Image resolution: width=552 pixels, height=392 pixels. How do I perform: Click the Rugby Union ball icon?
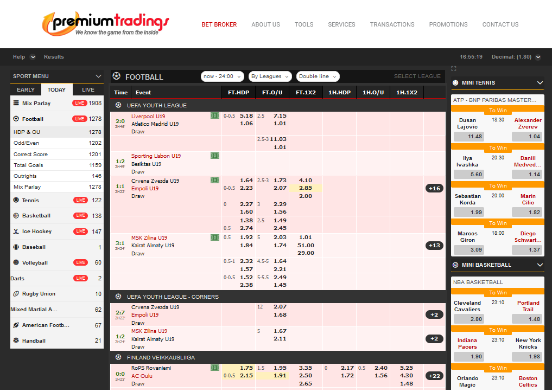(16, 294)
